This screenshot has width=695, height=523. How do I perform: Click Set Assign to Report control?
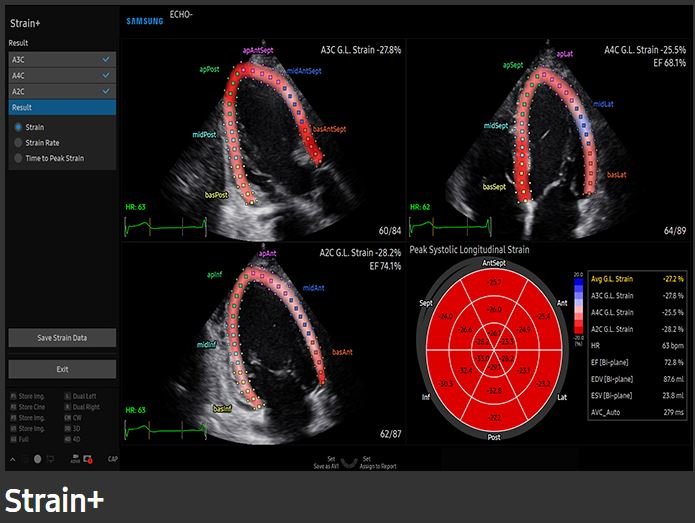pos(378,463)
